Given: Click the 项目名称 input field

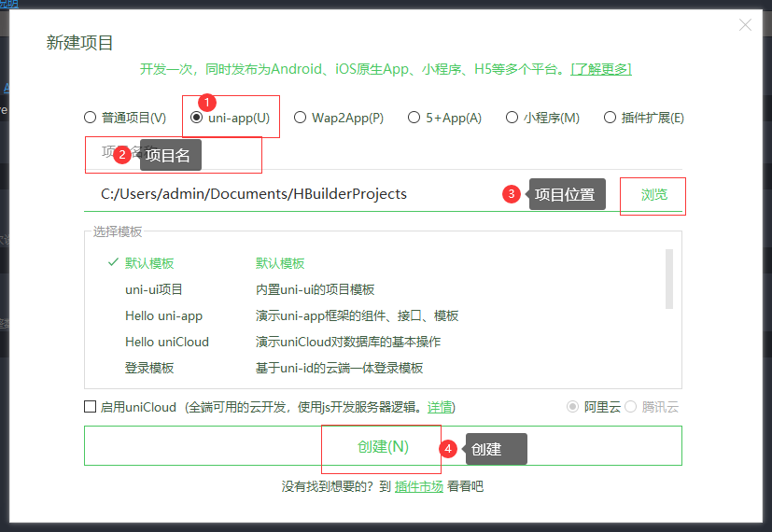Looking at the screenshot, I should (x=383, y=154).
